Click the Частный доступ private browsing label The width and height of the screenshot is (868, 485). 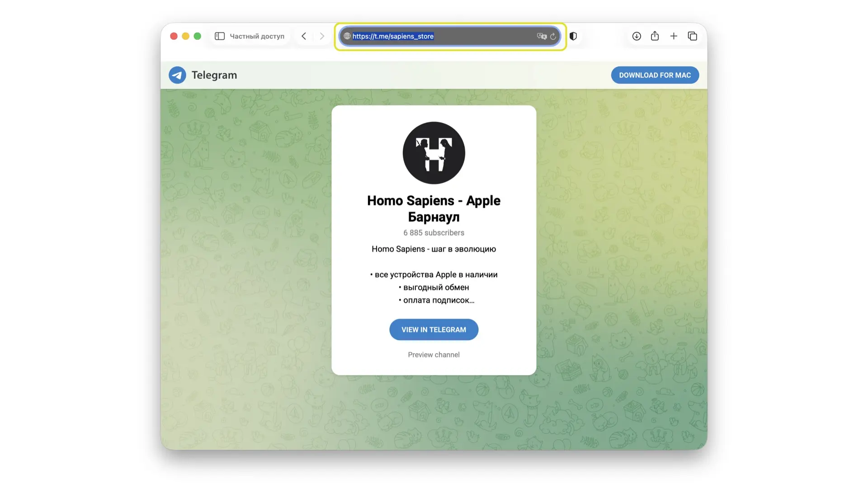click(x=257, y=36)
